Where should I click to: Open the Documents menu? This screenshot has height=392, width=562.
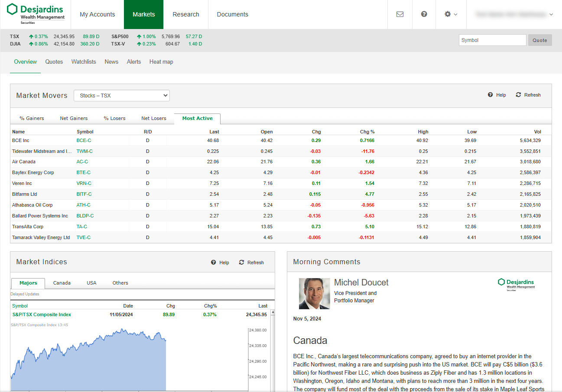point(233,14)
